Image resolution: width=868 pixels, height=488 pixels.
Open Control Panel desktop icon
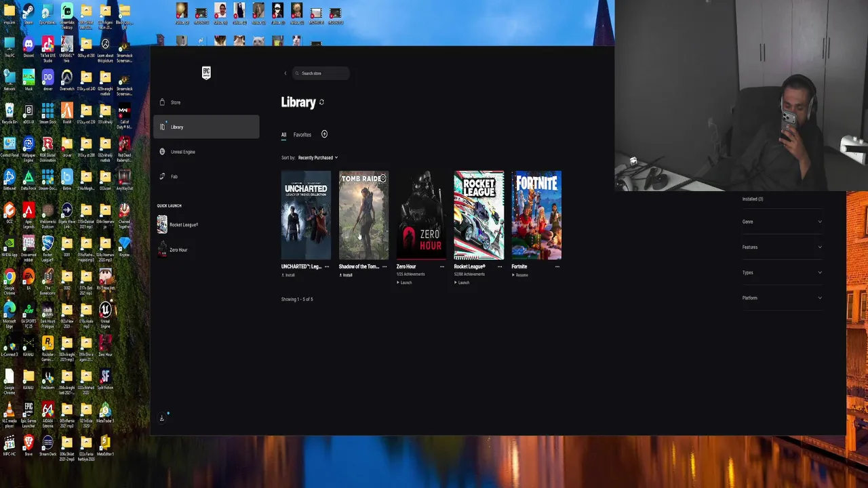[x=9, y=146]
